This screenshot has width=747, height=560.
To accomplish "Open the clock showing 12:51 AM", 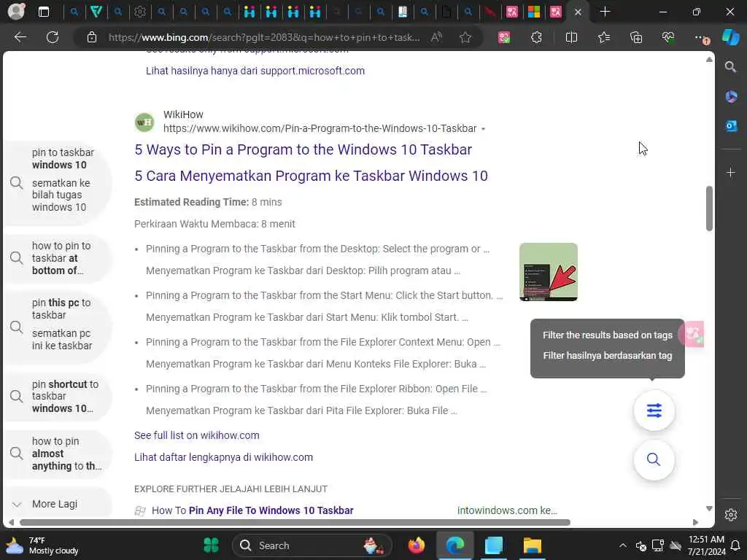I will click(x=706, y=545).
